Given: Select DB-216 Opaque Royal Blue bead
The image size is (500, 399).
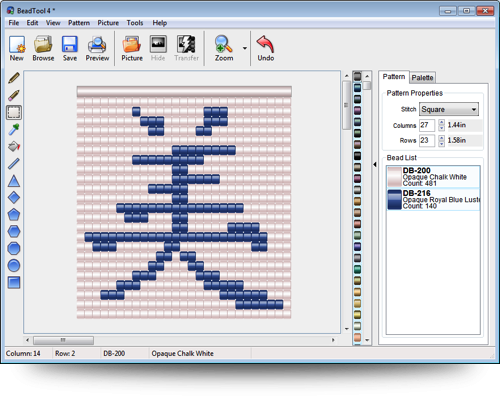Looking at the screenshot, I should tap(433, 199).
